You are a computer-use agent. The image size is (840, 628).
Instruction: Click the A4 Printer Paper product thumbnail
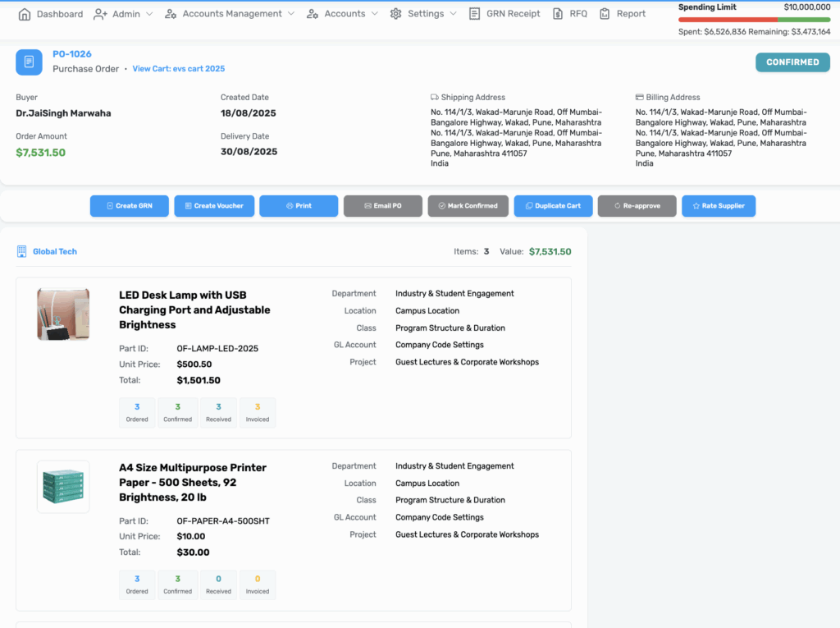pyautogui.click(x=63, y=487)
